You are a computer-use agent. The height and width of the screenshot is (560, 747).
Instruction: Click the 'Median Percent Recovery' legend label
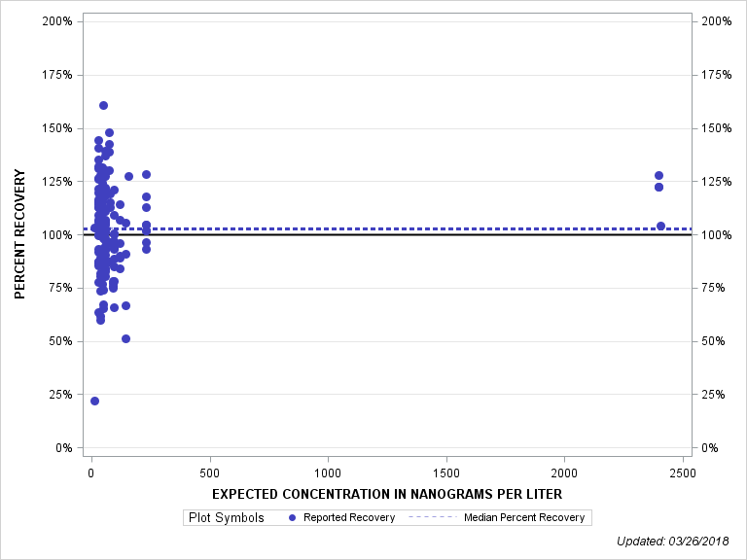click(524, 517)
